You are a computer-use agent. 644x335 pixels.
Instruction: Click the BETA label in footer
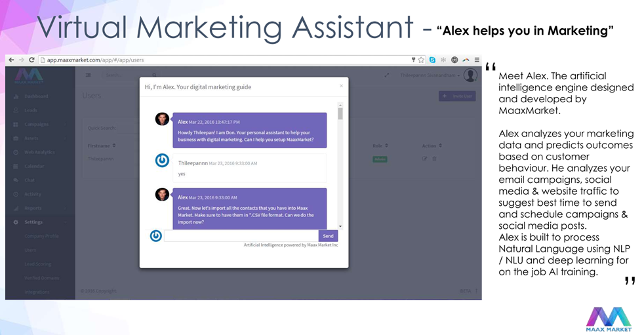coord(466,290)
